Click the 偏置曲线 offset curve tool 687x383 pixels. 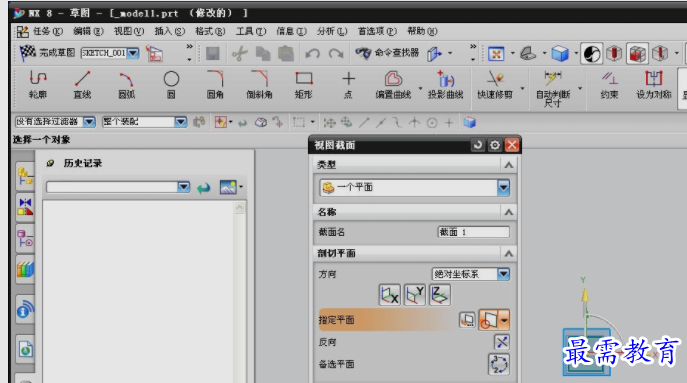[393, 85]
